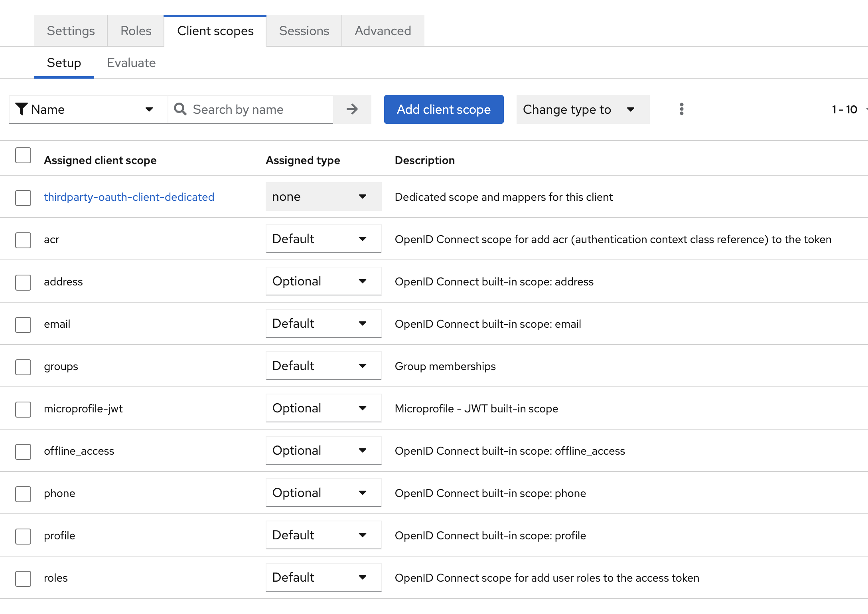Viewport: 868px width, 614px height.
Task: Click the filter funnel icon
Action: (22, 109)
